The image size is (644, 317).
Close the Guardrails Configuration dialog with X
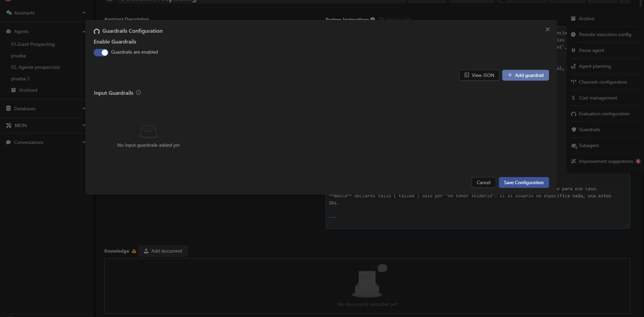coord(548,29)
